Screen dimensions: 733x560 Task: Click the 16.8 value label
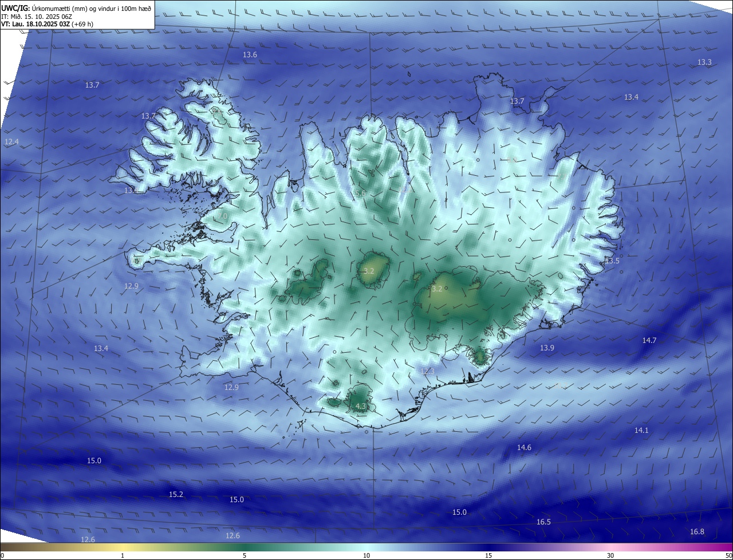coord(697,531)
